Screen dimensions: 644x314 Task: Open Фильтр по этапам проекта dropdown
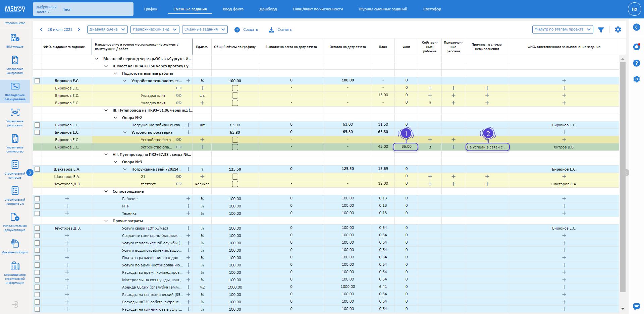[562, 29]
